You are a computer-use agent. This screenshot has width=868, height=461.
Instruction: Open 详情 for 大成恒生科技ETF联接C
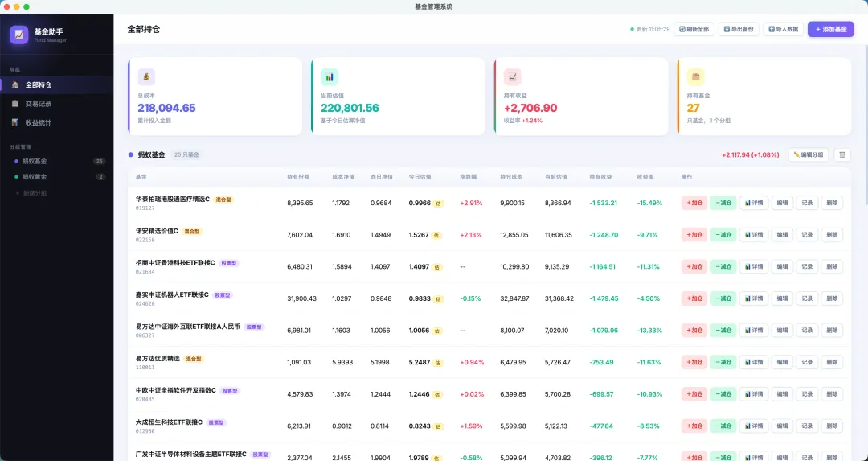753,426
